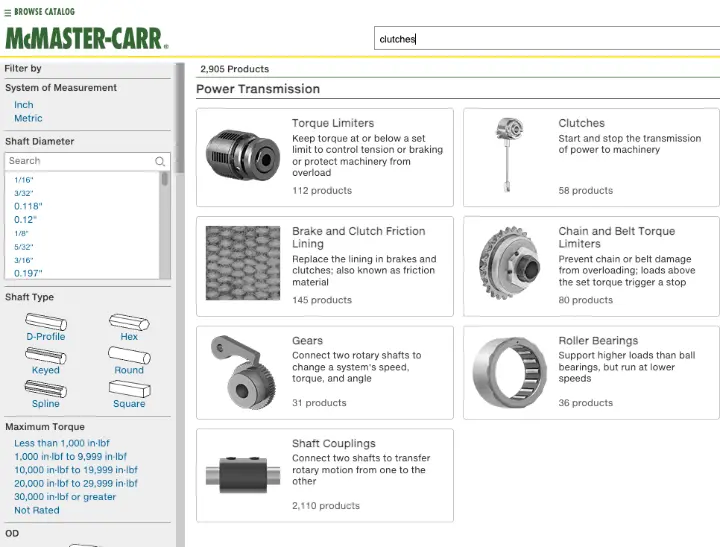Choose the Round shaft type icon
This screenshot has width=720, height=547.
click(x=129, y=355)
